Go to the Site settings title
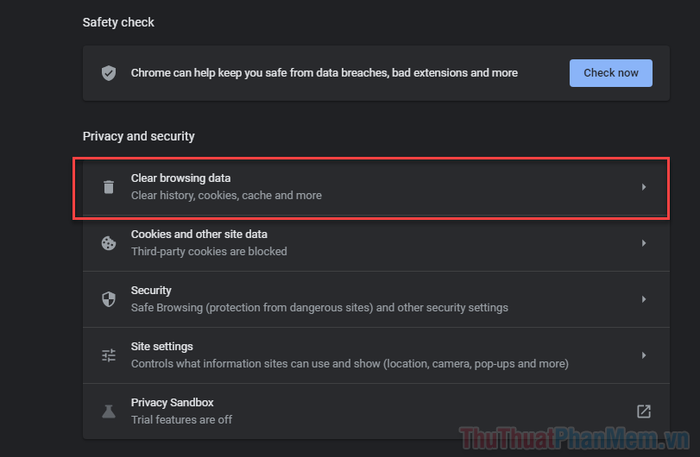Image resolution: width=700 pixels, height=457 pixels. (x=163, y=346)
